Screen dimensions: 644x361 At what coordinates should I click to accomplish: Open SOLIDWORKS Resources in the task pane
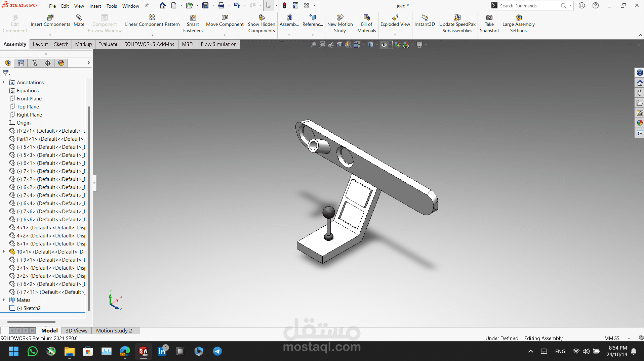tap(639, 83)
